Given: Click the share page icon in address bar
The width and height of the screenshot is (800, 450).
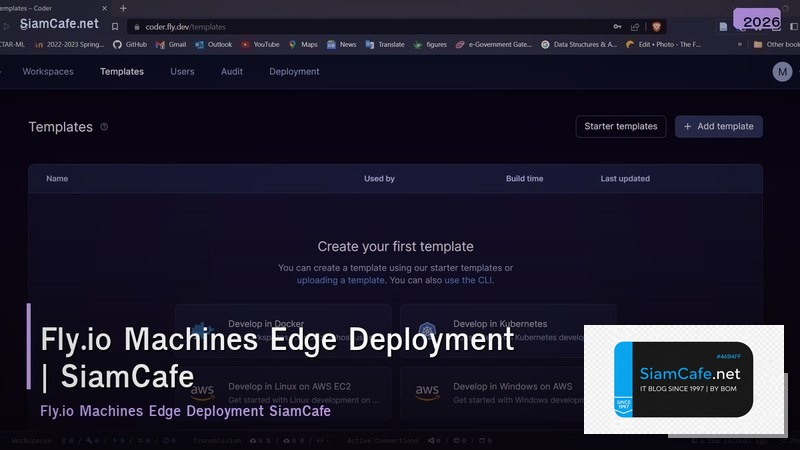Looking at the screenshot, I should coord(635,27).
